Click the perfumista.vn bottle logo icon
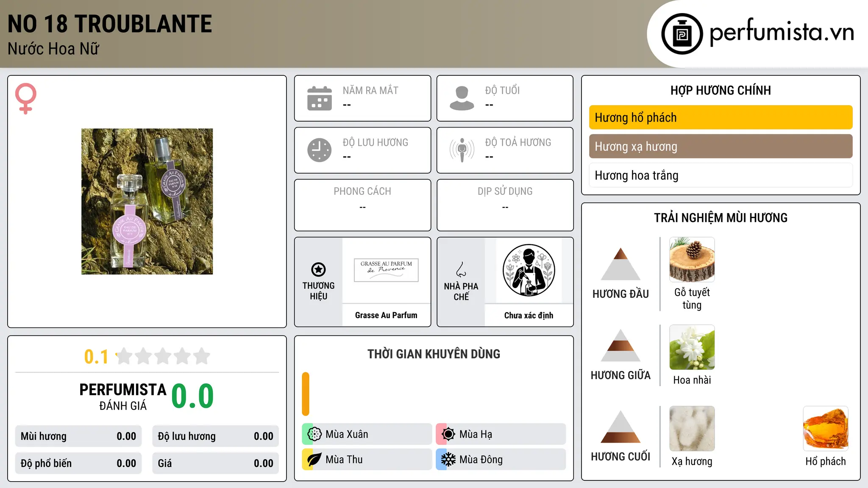The width and height of the screenshot is (868, 488). (682, 34)
